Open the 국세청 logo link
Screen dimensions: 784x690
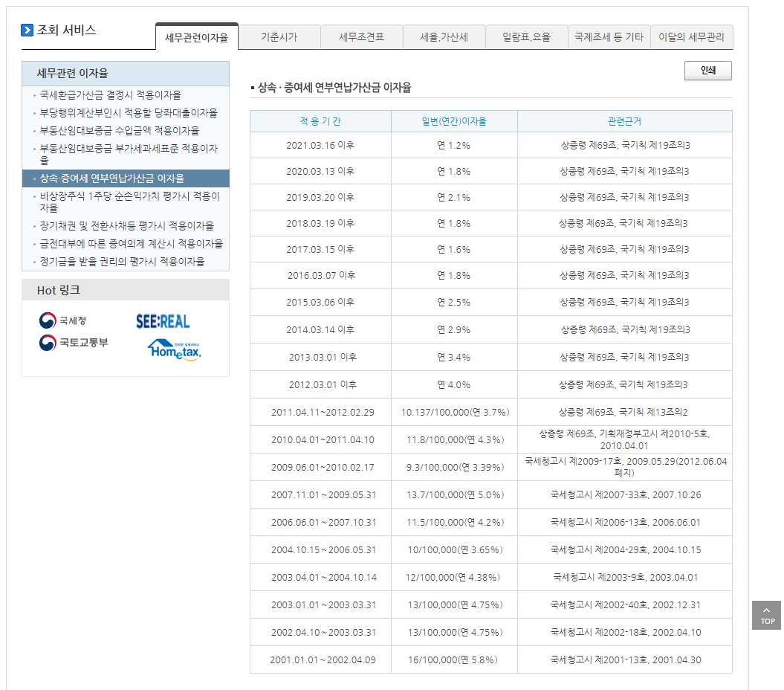coord(63,320)
